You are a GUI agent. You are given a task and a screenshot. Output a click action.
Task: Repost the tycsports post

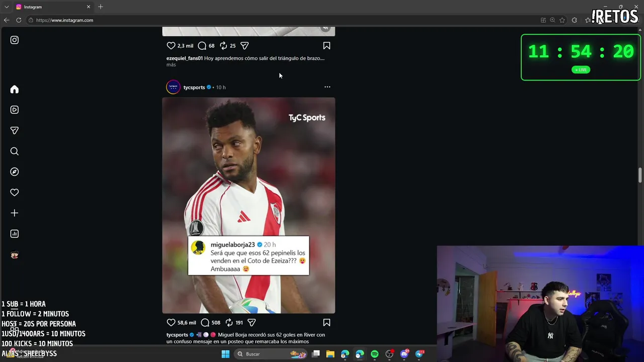click(x=229, y=322)
